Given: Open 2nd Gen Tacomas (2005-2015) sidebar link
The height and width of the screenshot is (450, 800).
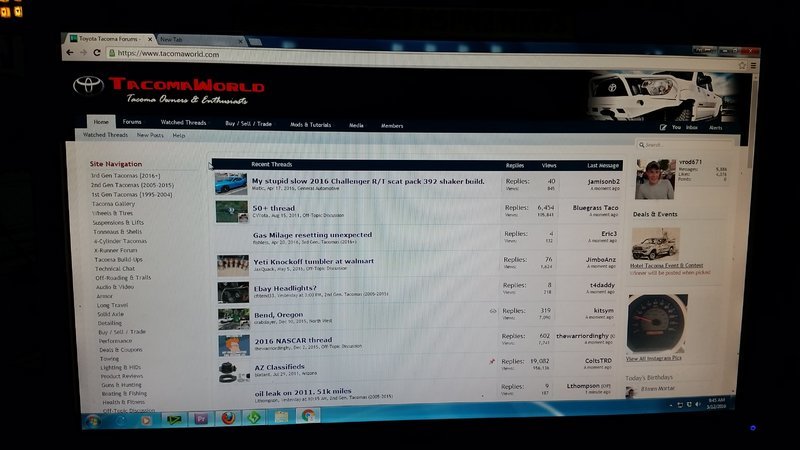Looking at the screenshot, I should [x=132, y=185].
